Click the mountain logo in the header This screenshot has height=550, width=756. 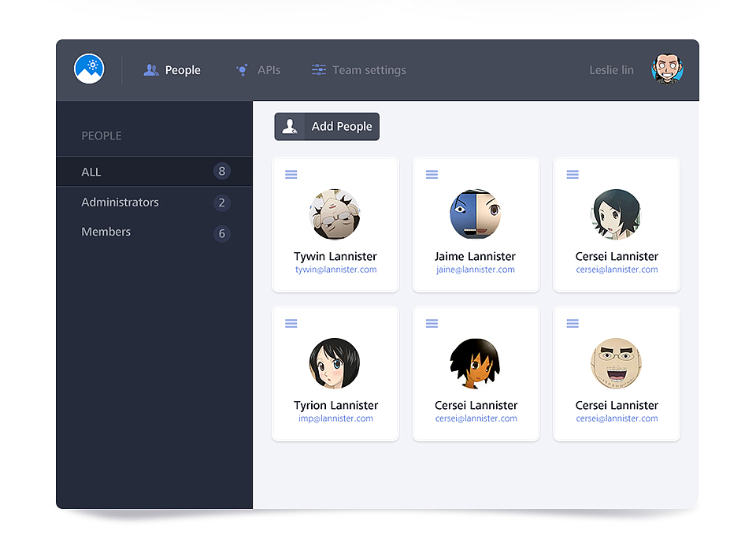point(89,69)
